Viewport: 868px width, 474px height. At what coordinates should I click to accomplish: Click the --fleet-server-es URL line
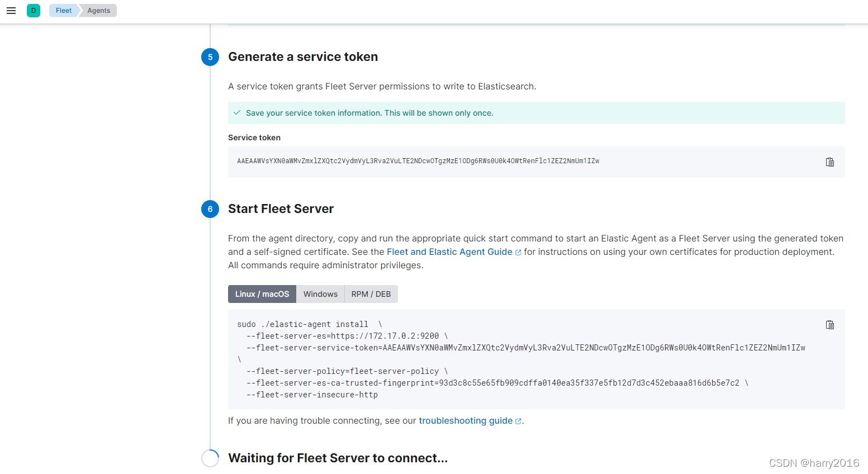point(347,336)
